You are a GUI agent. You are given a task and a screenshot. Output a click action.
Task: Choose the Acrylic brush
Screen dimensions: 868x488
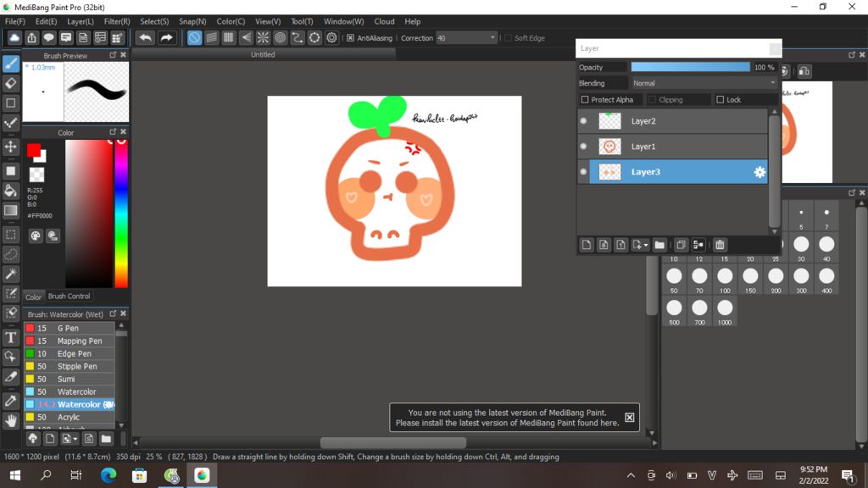coord(70,417)
